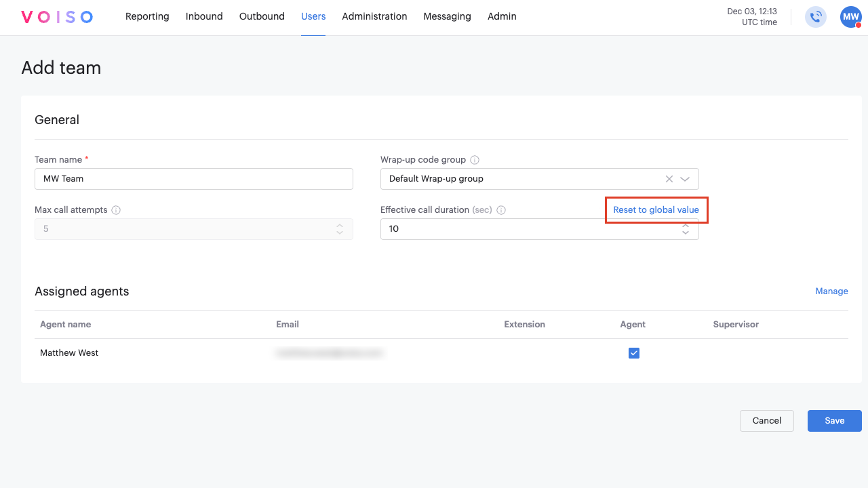Open the softphone call icon
This screenshot has height=488, width=868.
(815, 17)
